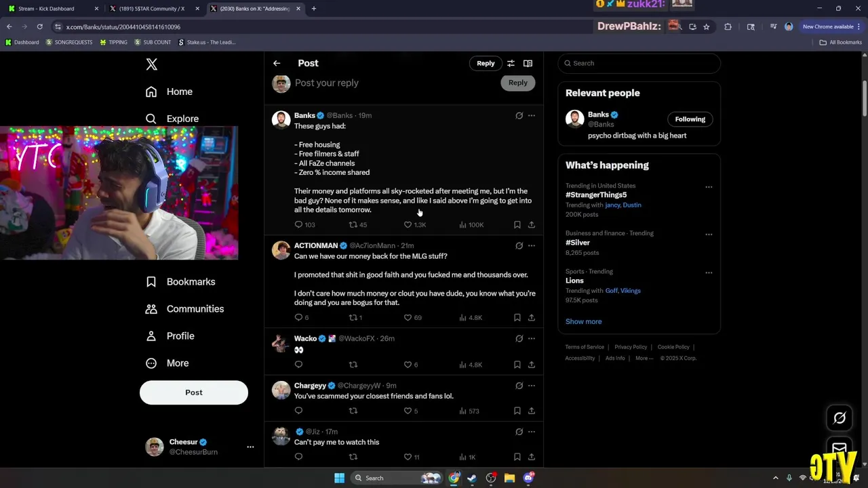Open the #Silver trending topic
868x488 pixels.
click(x=578, y=243)
